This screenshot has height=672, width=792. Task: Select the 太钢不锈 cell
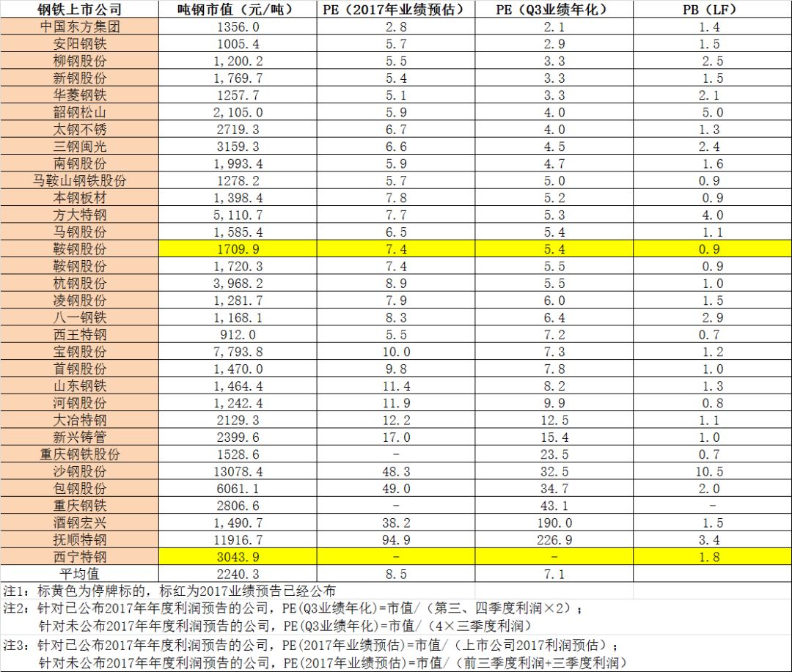pos(79,129)
